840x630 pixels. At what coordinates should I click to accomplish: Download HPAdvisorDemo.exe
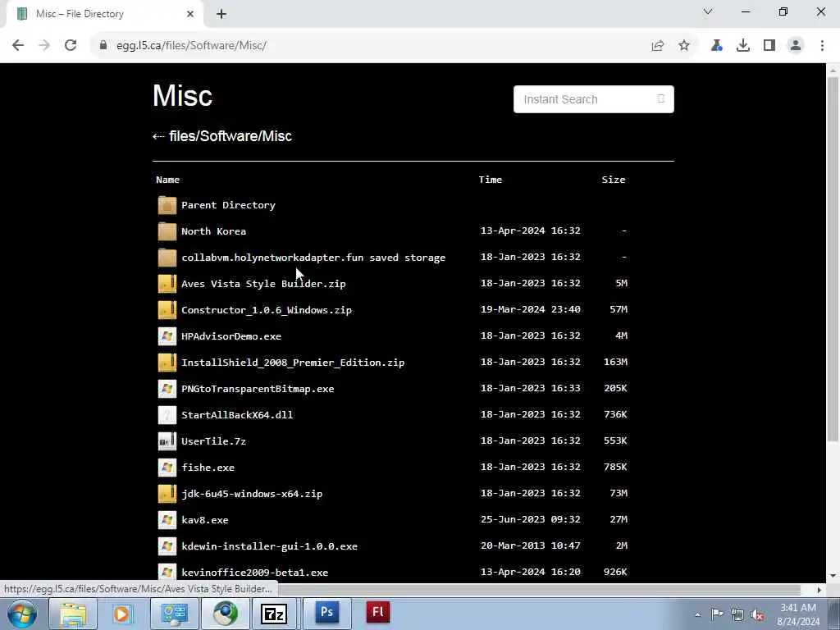coord(231,336)
